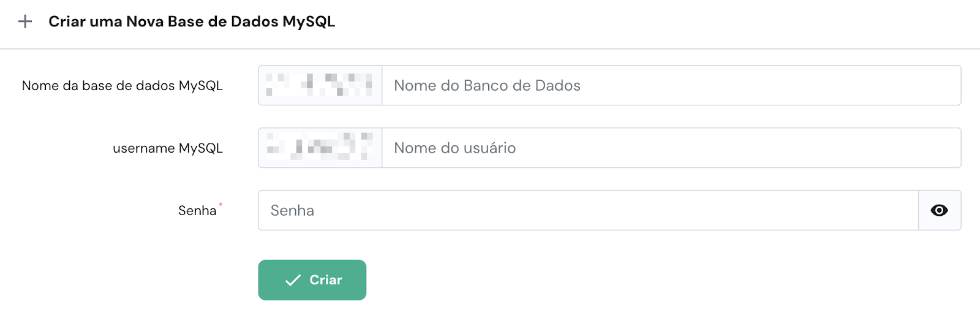Click the Nome da base de dados MySQL label

pos(123,86)
